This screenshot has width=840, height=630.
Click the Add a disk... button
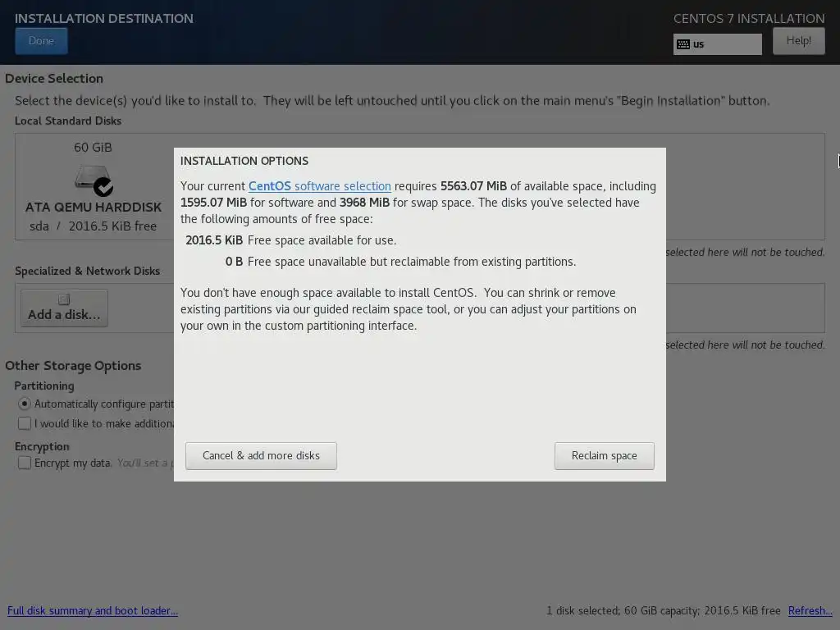click(x=64, y=308)
